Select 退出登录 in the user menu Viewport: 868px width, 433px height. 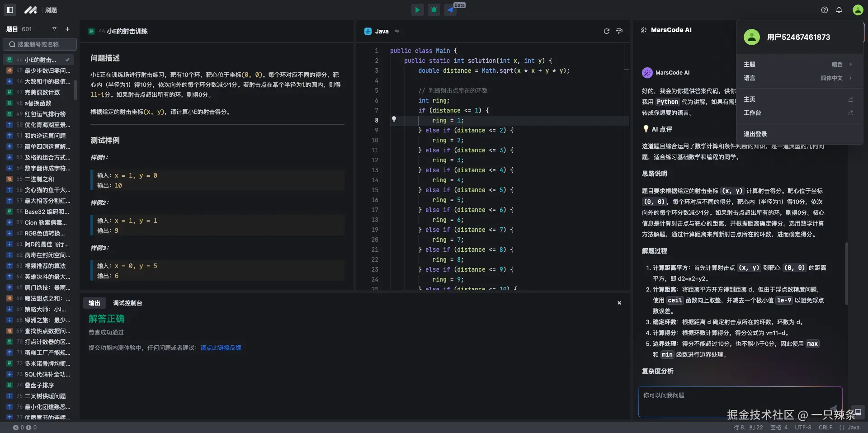click(x=755, y=134)
